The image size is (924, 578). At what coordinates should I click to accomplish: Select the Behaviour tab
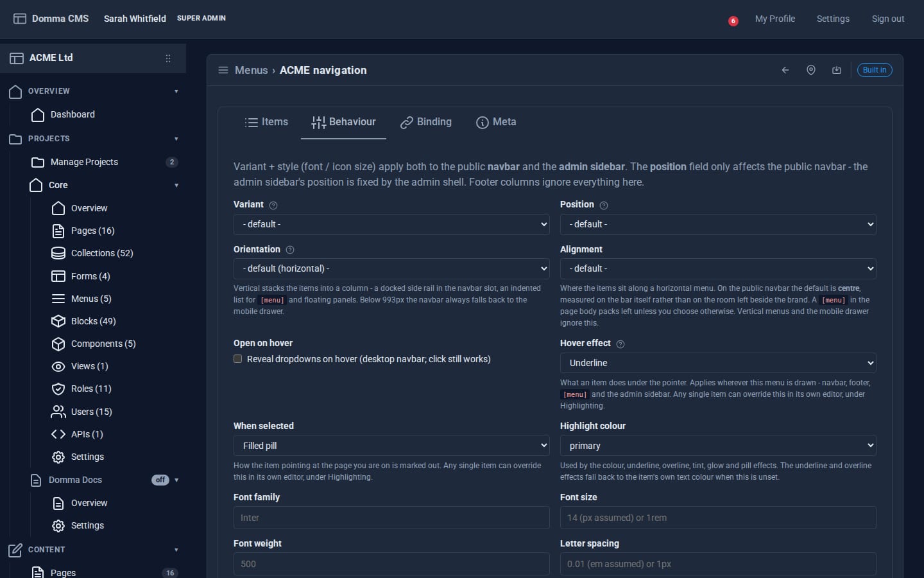[343, 122]
